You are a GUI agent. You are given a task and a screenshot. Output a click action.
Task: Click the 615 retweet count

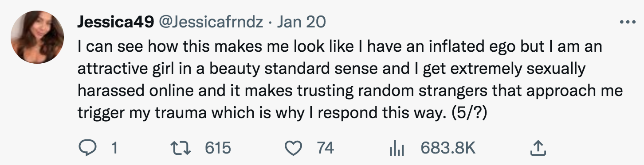pyautogui.click(x=218, y=148)
